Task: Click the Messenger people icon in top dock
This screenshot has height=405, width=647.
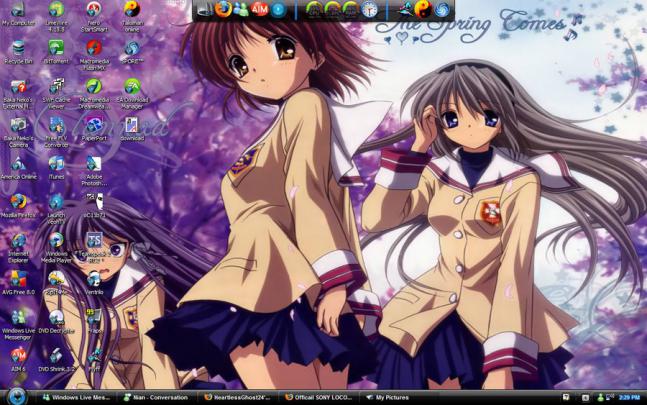Action: point(241,9)
